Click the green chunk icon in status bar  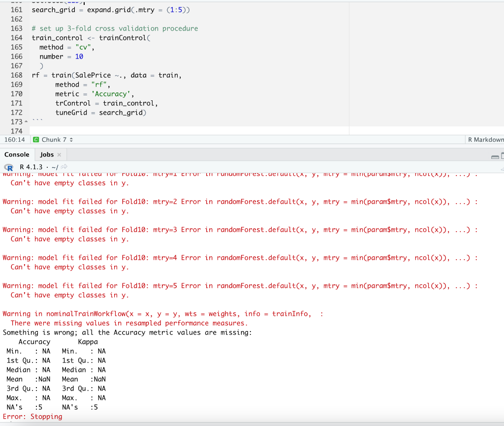click(x=36, y=140)
